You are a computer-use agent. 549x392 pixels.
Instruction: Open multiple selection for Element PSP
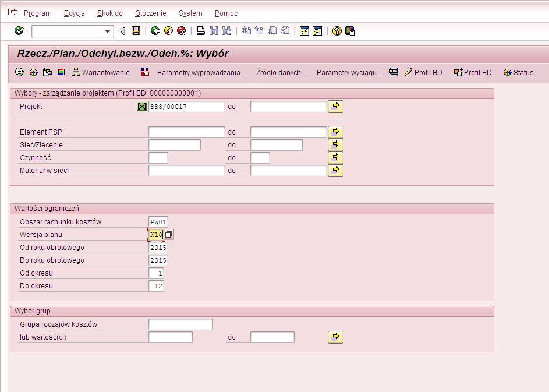(x=335, y=132)
